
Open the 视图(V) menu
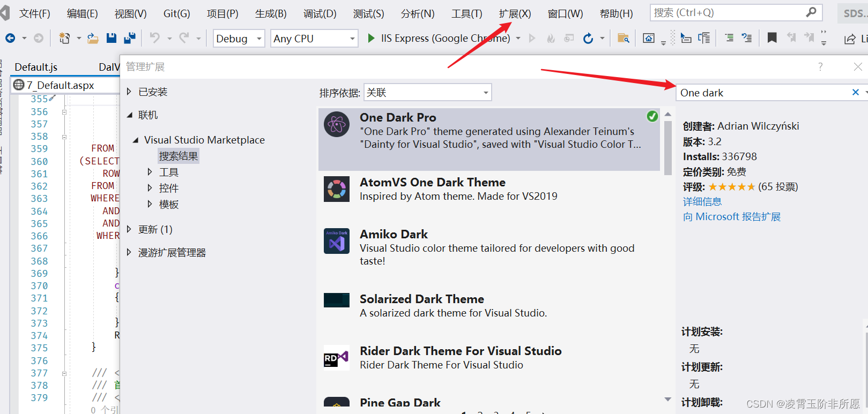coord(131,13)
